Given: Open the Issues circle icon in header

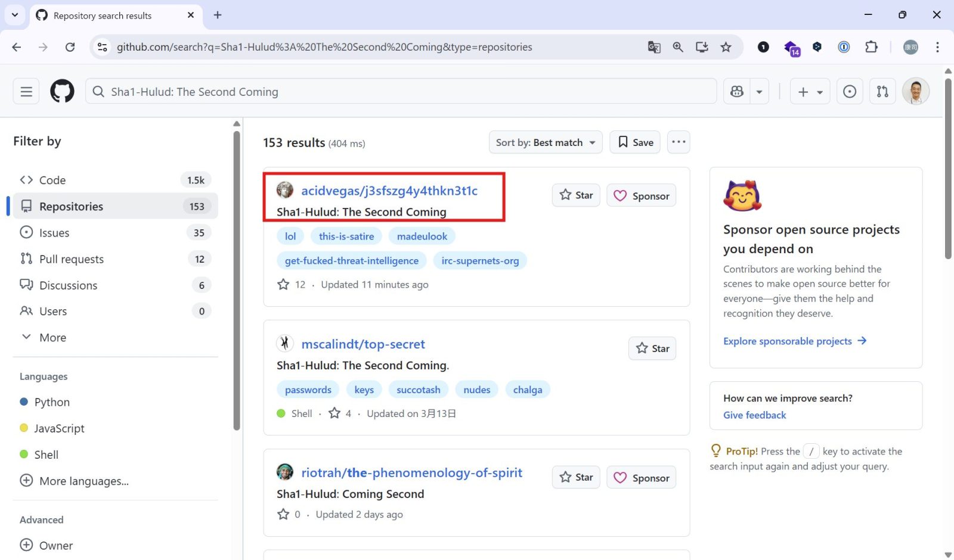Looking at the screenshot, I should click(850, 92).
